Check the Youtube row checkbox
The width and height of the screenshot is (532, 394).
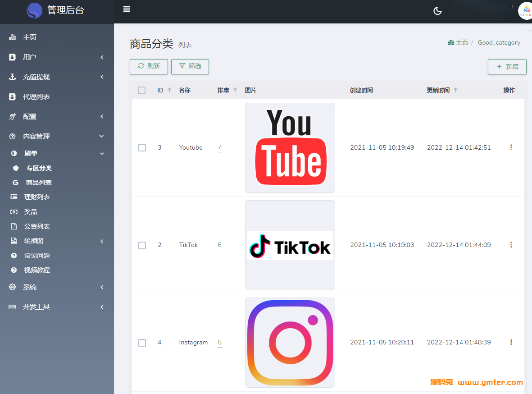[x=142, y=148]
